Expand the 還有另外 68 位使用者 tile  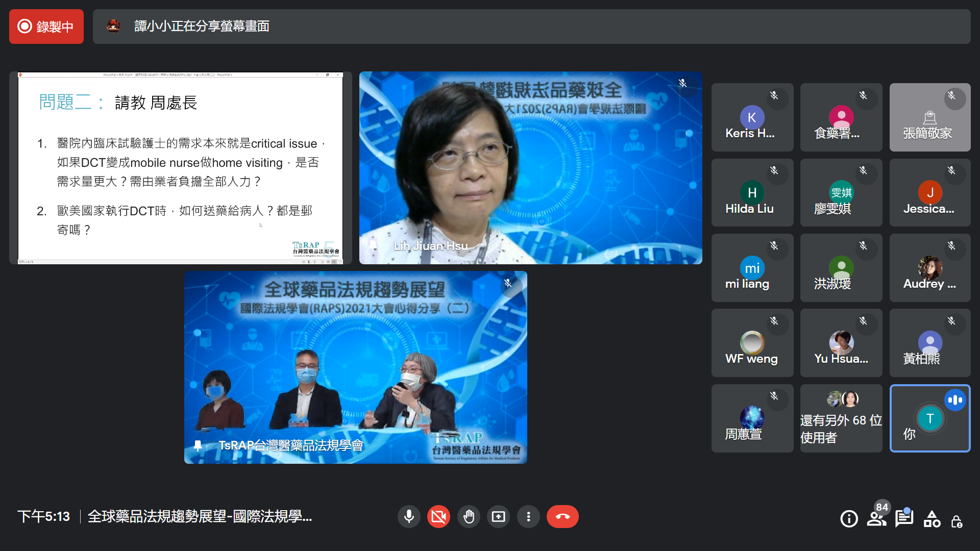pos(841,418)
